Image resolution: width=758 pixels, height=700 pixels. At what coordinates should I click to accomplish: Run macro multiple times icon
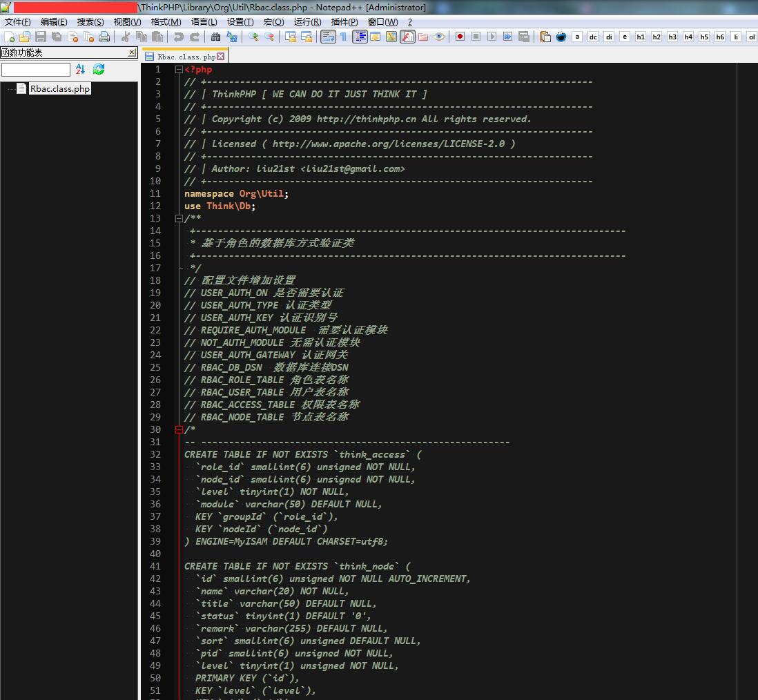[x=507, y=37]
